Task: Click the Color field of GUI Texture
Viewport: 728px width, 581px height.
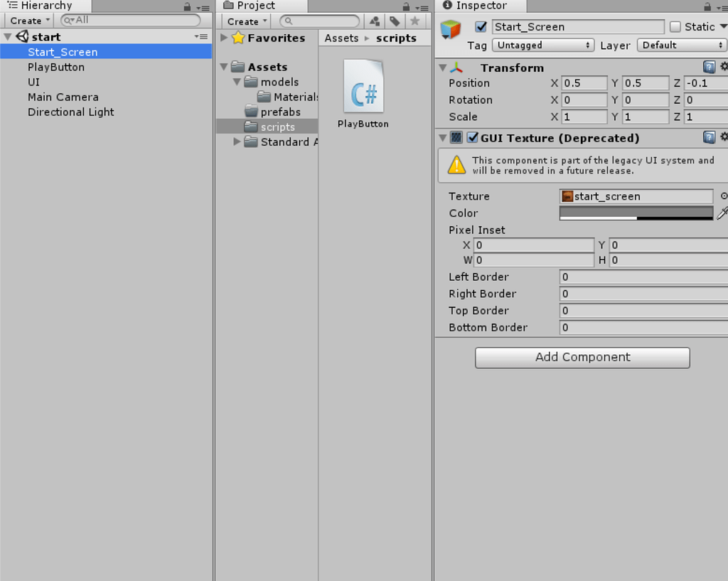Action: 635,213
